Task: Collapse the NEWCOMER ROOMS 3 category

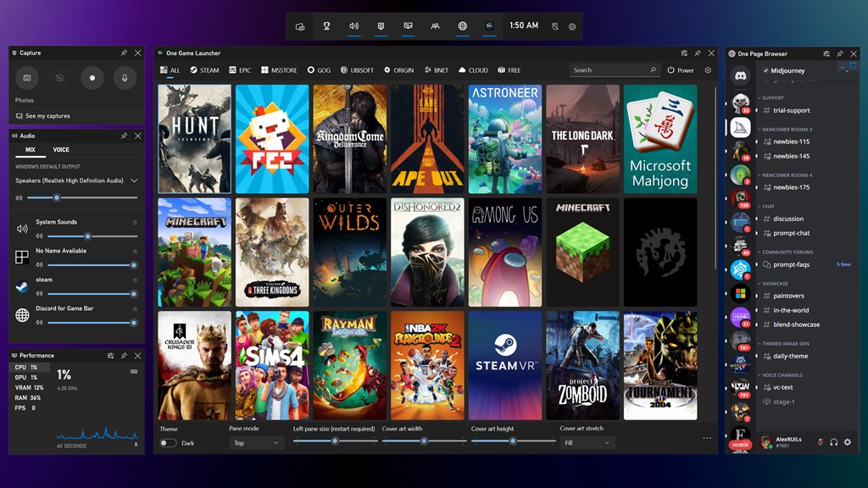Action: 785,130
